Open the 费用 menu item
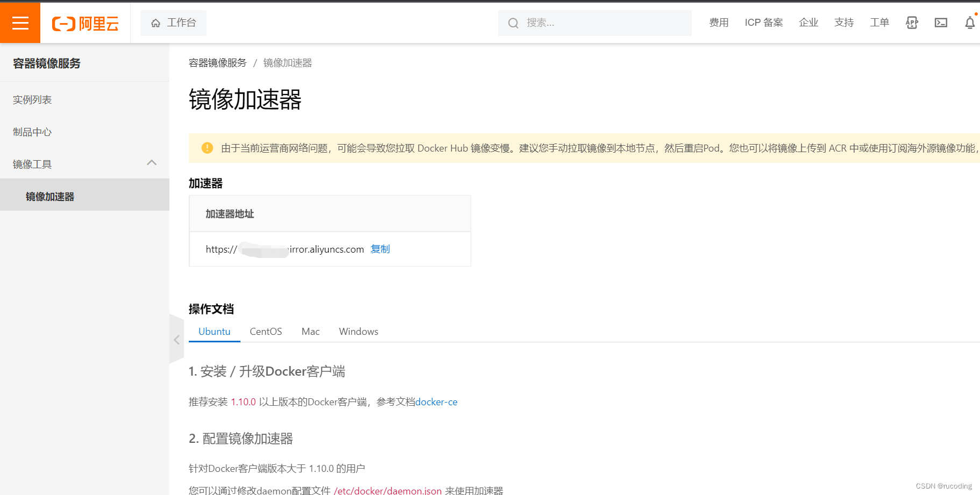Screen dimensions: 980x495 click(x=719, y=23)
